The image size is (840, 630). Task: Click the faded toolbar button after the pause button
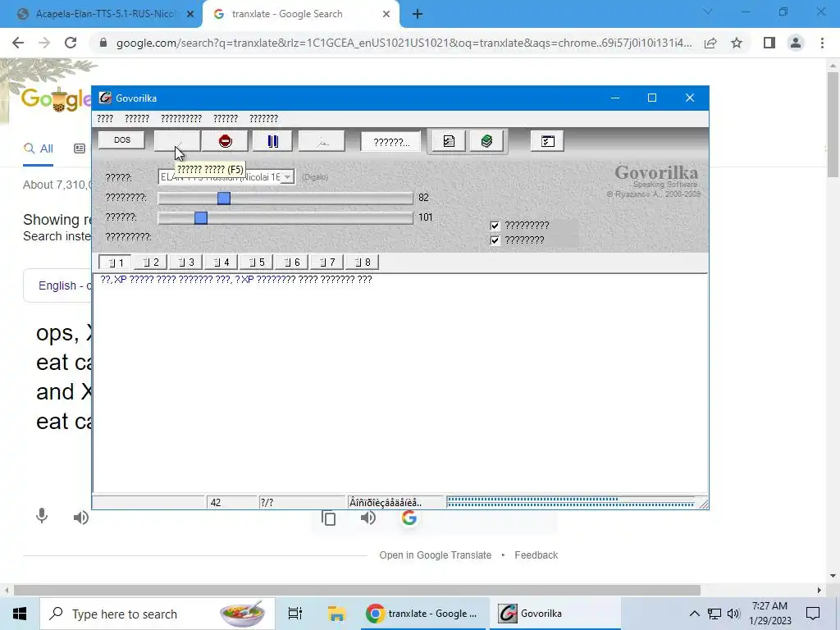322,141
